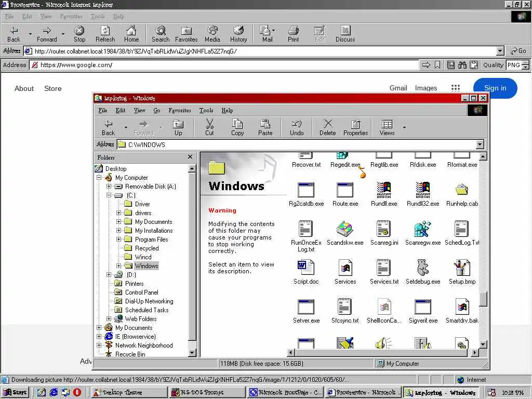The width and height of the screenshot is (532, 399).
Task: Select the Script.doc file icon
Action: 306,272
